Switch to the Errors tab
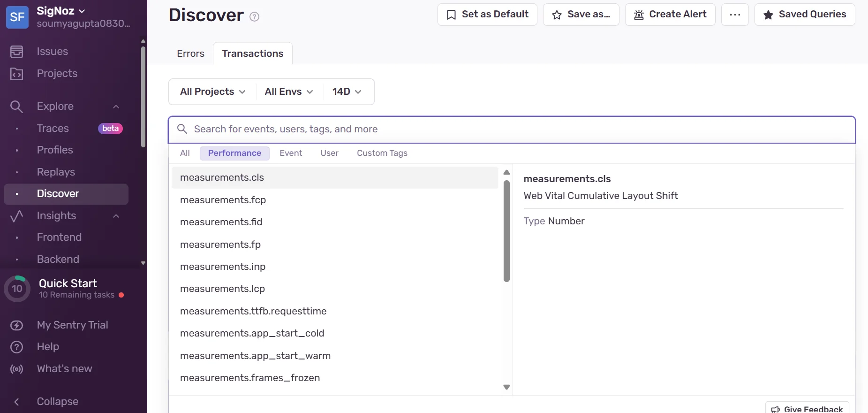Image resolution: width=868 pixels, height=413 pixels. pyautogui.click(x=190, y=54)
